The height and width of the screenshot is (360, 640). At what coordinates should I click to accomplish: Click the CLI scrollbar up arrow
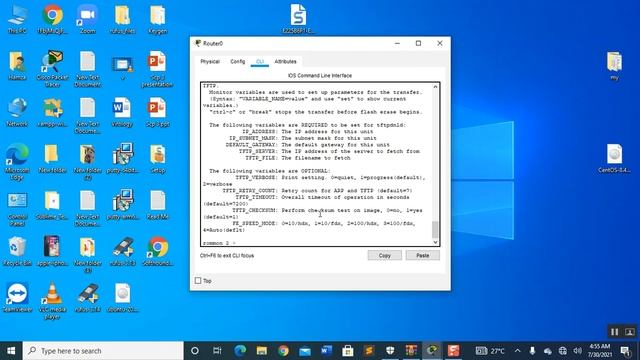pyautogui.click(x=435, y=87)
